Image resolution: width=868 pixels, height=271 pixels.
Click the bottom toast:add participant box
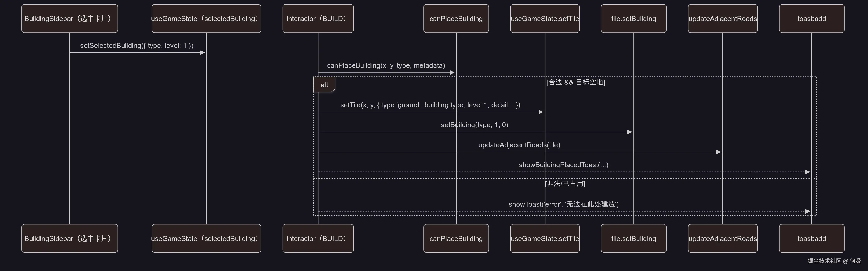[x=811, y=238]
